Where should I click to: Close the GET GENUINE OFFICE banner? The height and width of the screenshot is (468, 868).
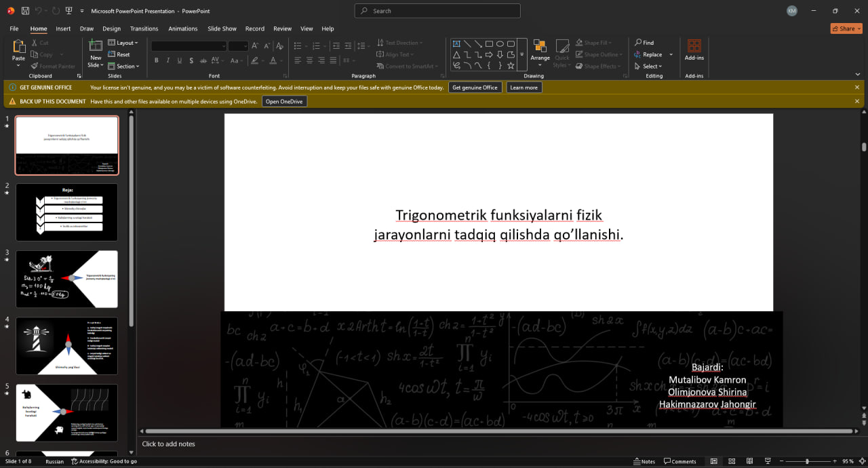[857, 87]
